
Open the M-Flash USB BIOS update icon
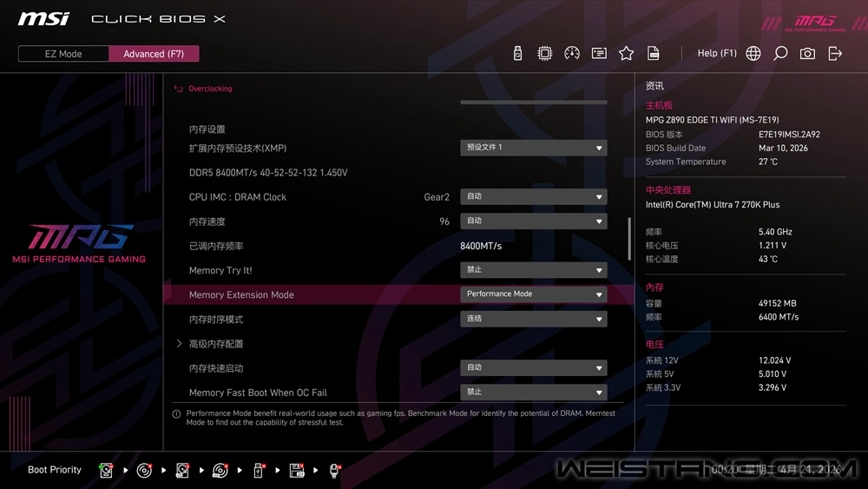coord(517,53)
